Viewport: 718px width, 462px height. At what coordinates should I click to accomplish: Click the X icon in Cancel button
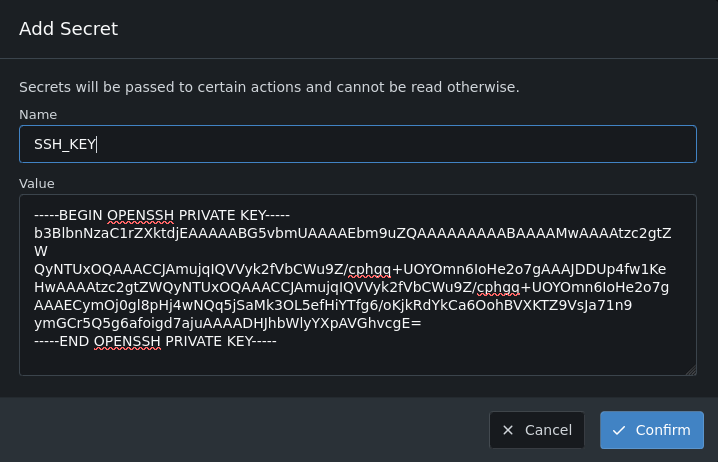click(508, 430)
